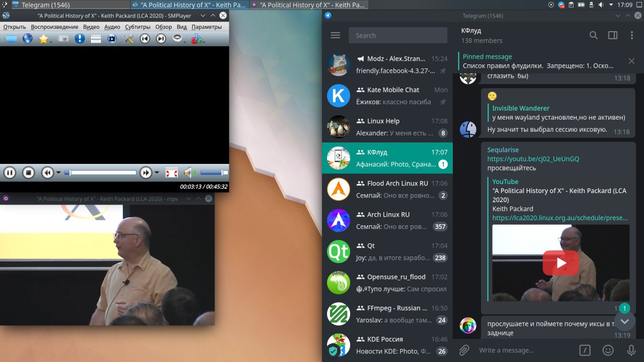The height and width of the screenshot is (362, 644).
Task: Open the film-frame icon in SMPlayer toolbar
Action: tap(112, 39)
